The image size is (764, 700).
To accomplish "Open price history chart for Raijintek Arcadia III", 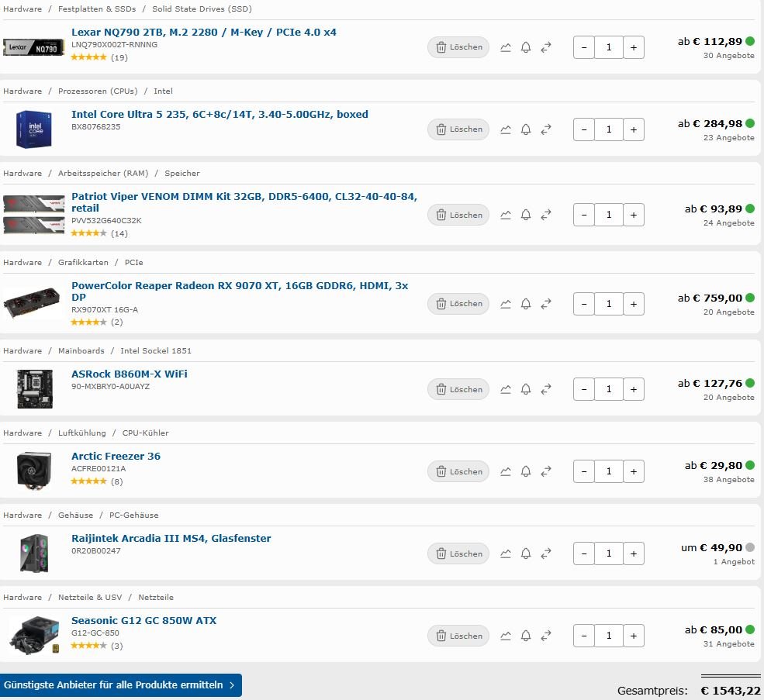I will pos(506,553).
